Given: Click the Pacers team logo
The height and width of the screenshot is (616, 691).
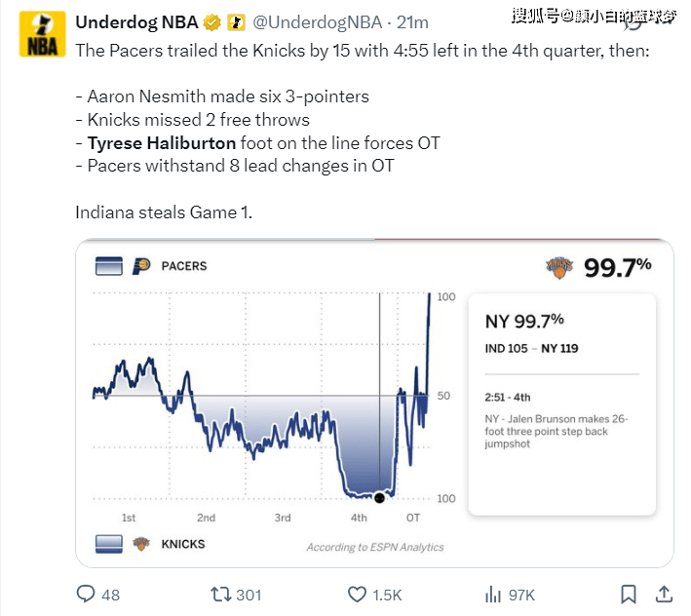Looking at the screenshot, I should 141,266.
